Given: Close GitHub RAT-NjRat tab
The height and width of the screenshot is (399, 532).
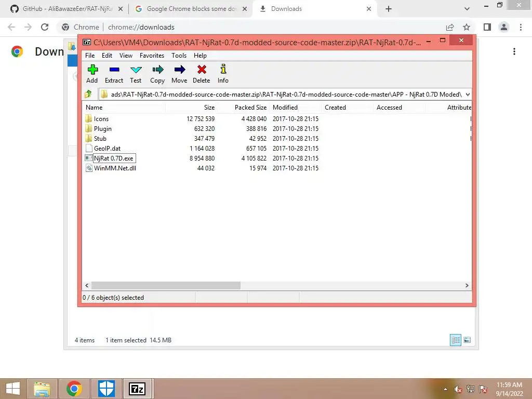Looking at the screenshot, I should pyautogui.click(x=121, y=9).
